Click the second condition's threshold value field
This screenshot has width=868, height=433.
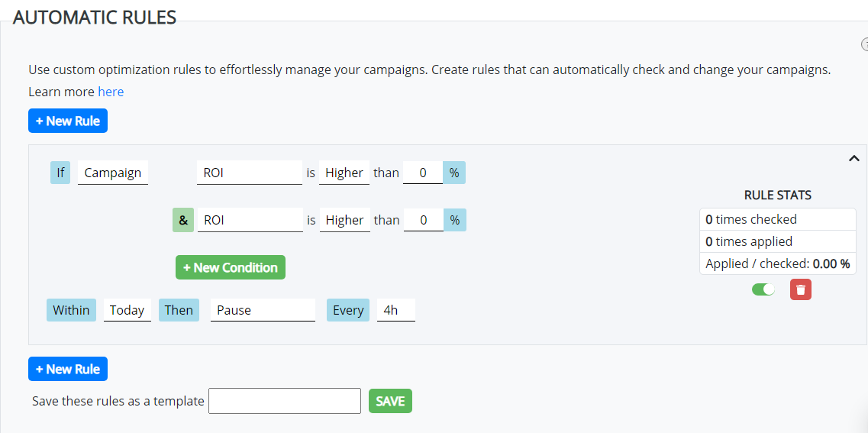[x=423, y=220]
